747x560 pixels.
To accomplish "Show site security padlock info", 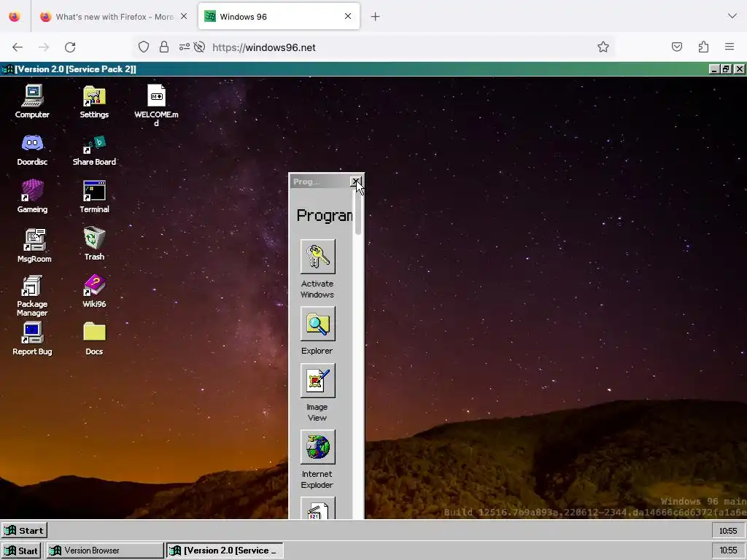I will click(164, 47).
